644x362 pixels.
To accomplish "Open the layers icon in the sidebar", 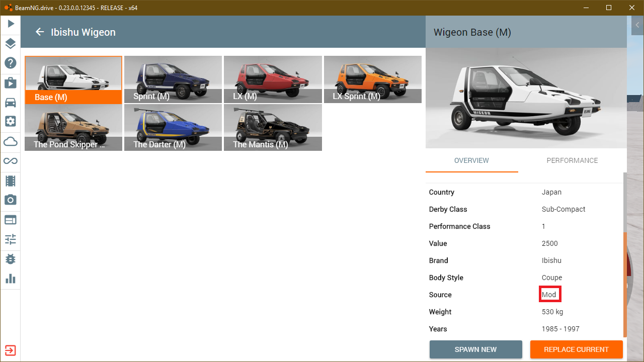I will point(11,43).
